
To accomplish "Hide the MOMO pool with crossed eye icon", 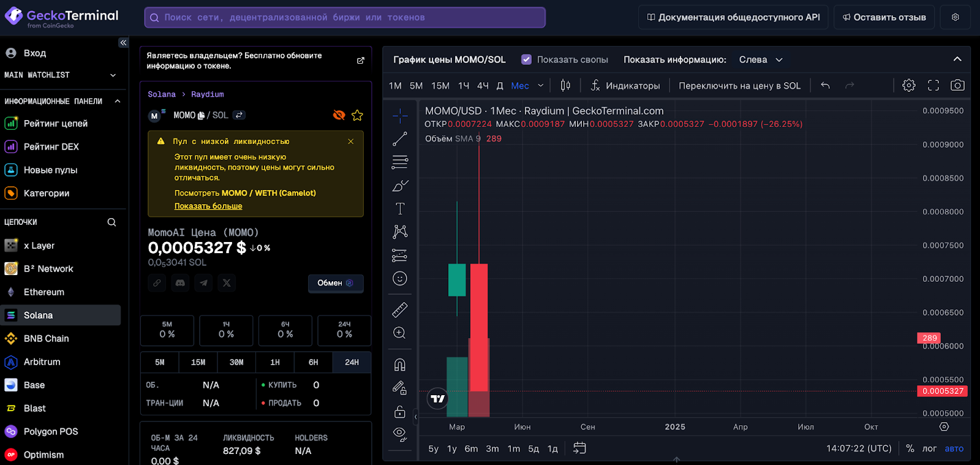I will pos(339,115).
